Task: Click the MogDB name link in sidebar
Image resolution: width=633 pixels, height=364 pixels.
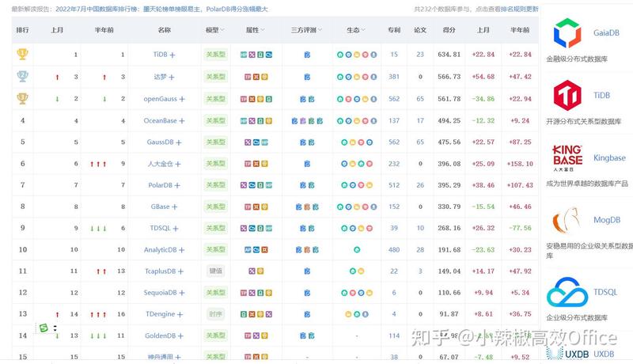Action: click(x=607, y=220)
